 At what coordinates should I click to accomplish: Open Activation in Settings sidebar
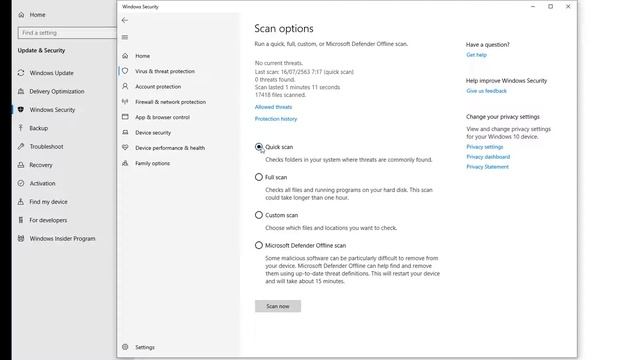pos(42,183)
